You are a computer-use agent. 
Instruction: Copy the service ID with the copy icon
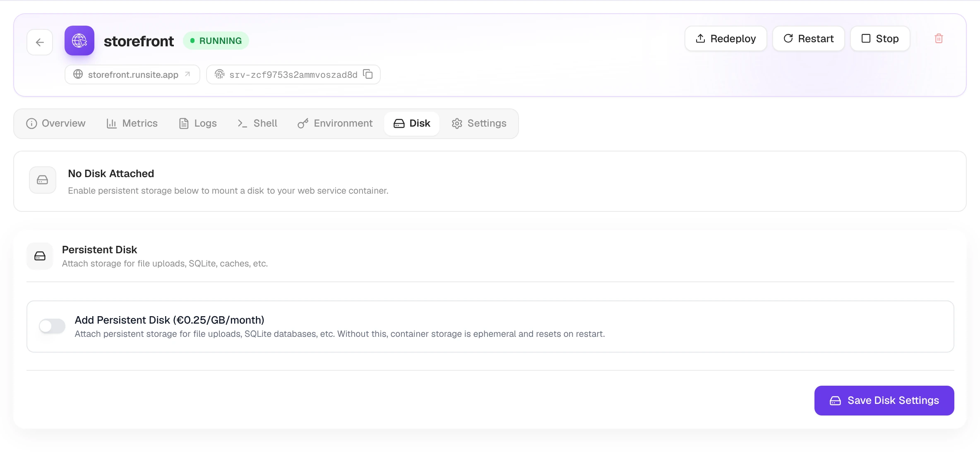pyautogui.click(x=368, y=74)
